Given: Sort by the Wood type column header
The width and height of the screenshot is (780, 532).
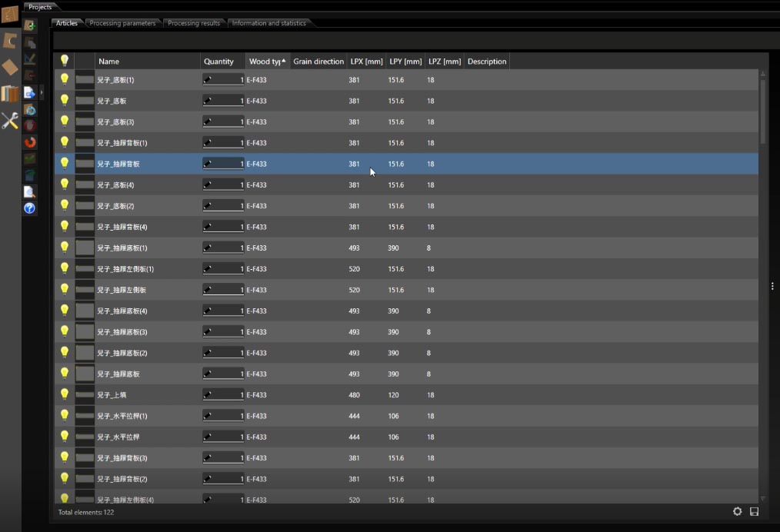Looking at the screenshot, I should [x=267, y=62].
